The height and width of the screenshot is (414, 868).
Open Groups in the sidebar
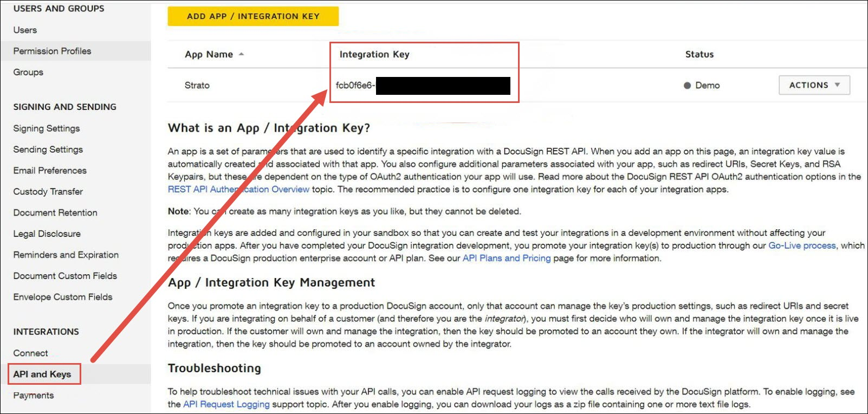click(x=28, y=72)
